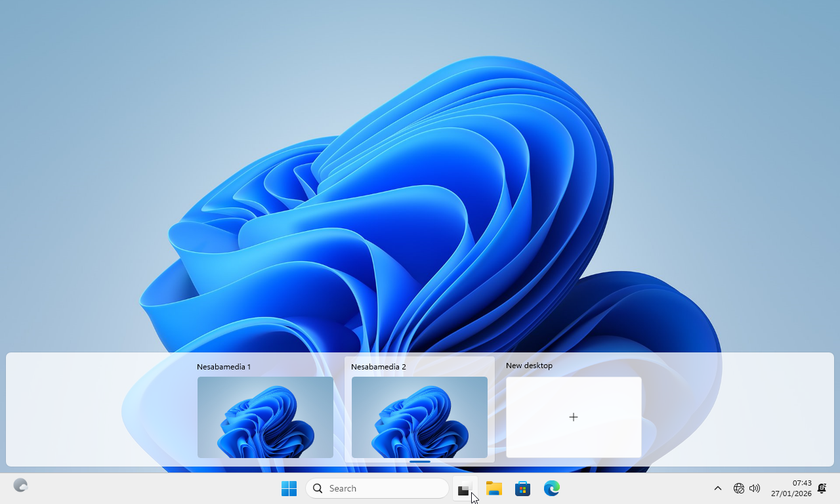The image size is (840, 504).
Task: Open the Windows Start menu
Action: [289, 488]
